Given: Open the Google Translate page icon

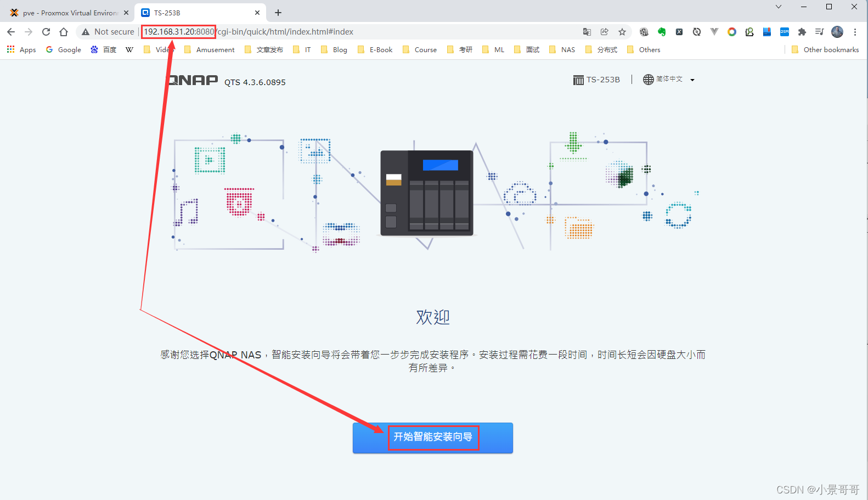Looking at the screenshot, I should point(587,32).
